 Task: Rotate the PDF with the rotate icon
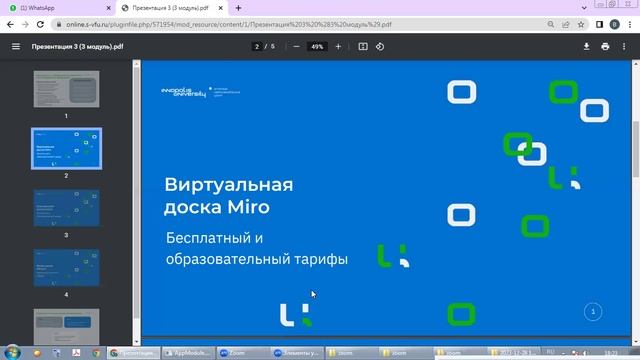click(380, 47)
